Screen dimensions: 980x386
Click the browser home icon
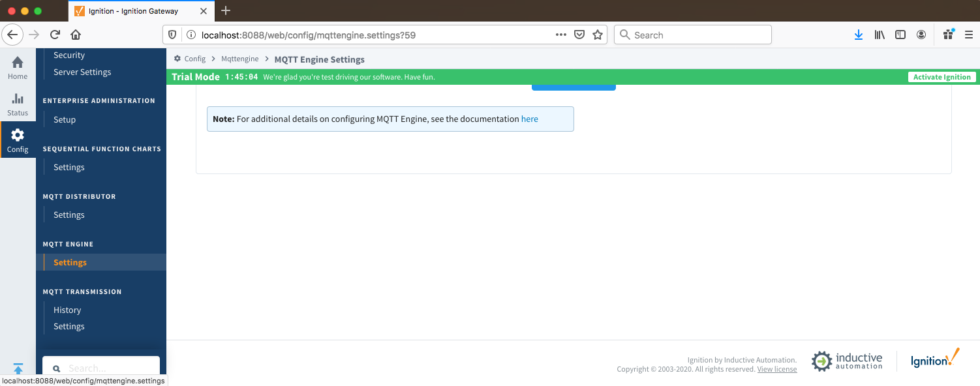(76, 35)
